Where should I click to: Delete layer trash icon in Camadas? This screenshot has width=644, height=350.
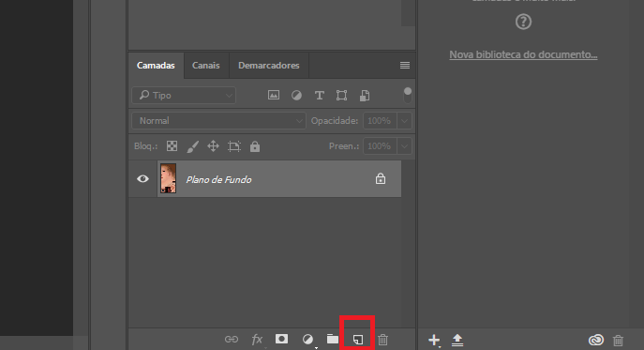(382, 340)
